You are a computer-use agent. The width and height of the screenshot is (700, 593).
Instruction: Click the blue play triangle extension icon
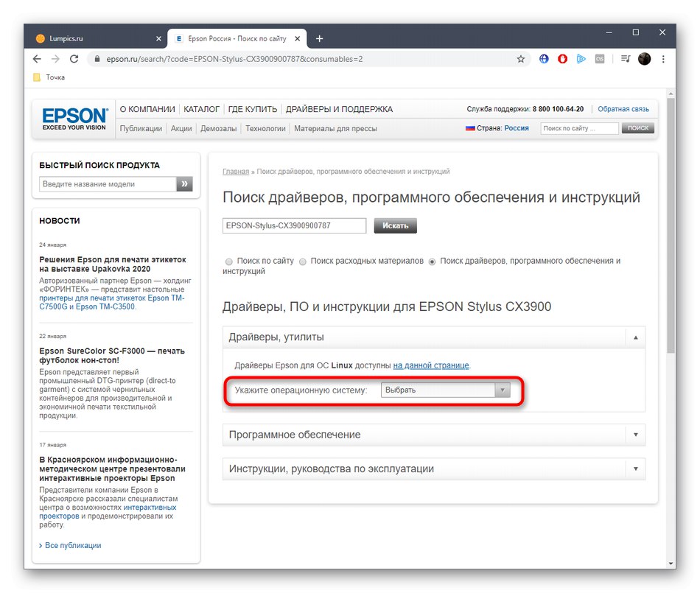[580, 58]
